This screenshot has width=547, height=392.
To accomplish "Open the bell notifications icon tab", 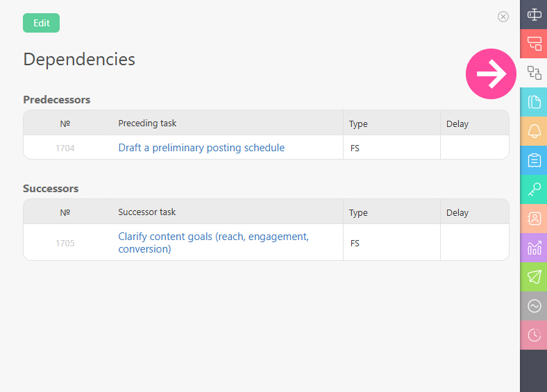I will 534,131.
